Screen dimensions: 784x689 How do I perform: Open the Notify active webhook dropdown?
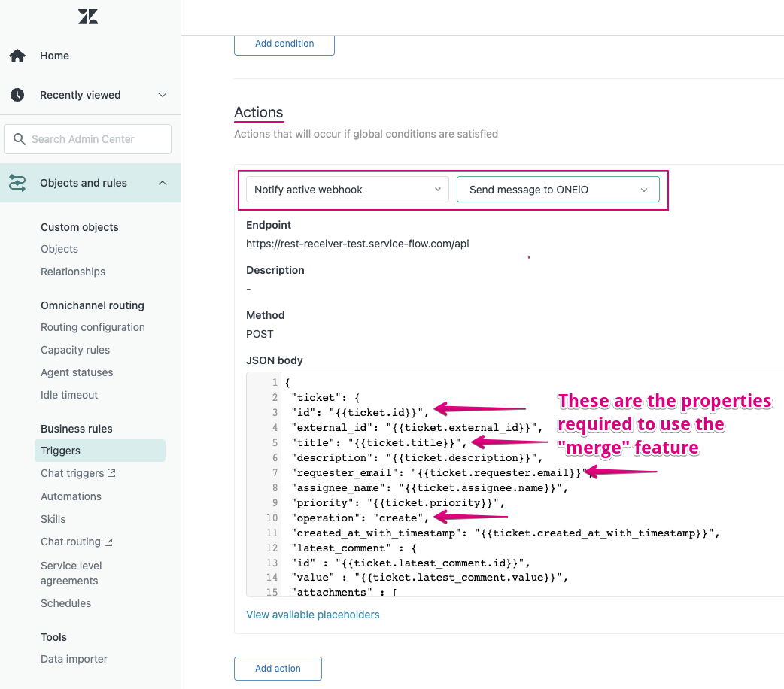tap(348, 190)
